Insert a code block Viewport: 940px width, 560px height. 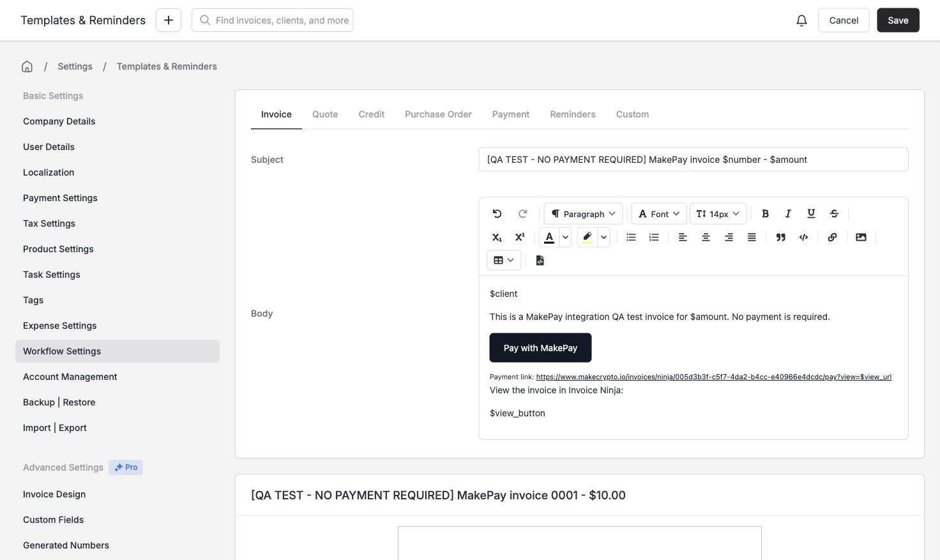click(803, 238)
